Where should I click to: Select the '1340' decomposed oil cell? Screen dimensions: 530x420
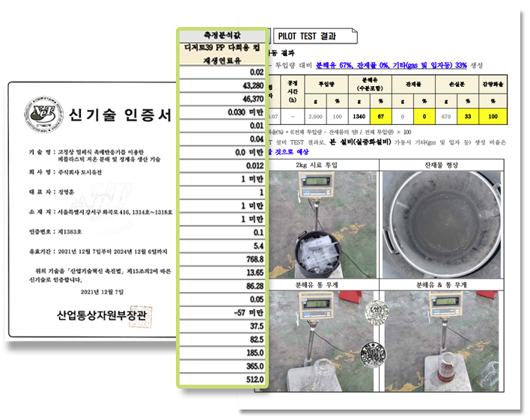point(359,116)
